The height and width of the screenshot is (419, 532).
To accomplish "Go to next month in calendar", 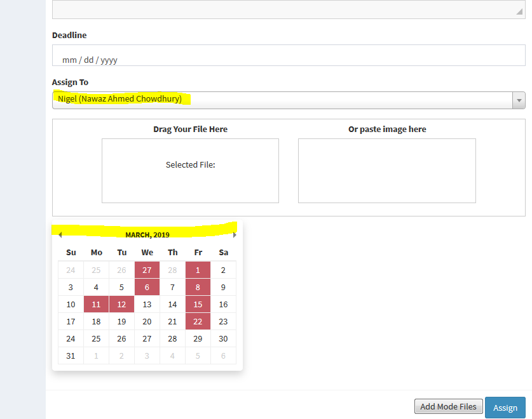I will pyautogui.click(x=235, y=235).
